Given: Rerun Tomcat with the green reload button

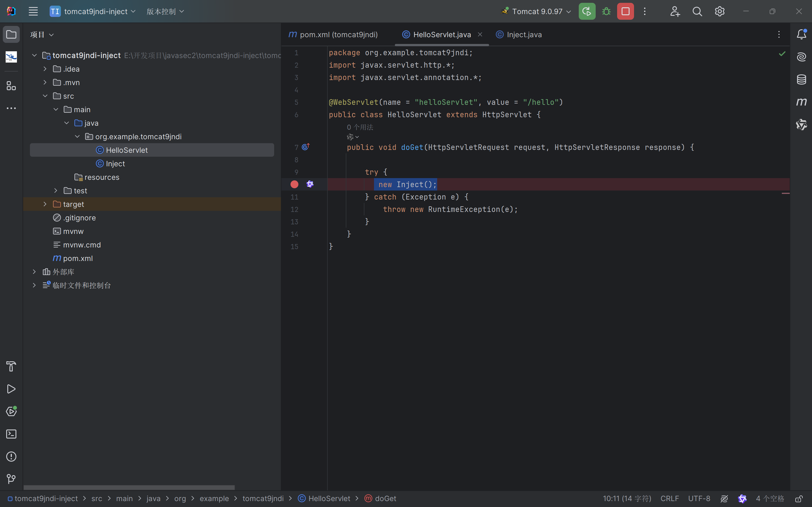Looking at the screenshot, I should click(587, 11).
